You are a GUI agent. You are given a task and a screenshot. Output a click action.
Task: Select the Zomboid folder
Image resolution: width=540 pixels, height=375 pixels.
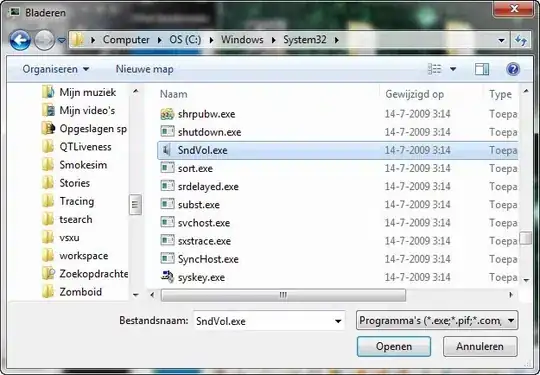pos(72,292)
